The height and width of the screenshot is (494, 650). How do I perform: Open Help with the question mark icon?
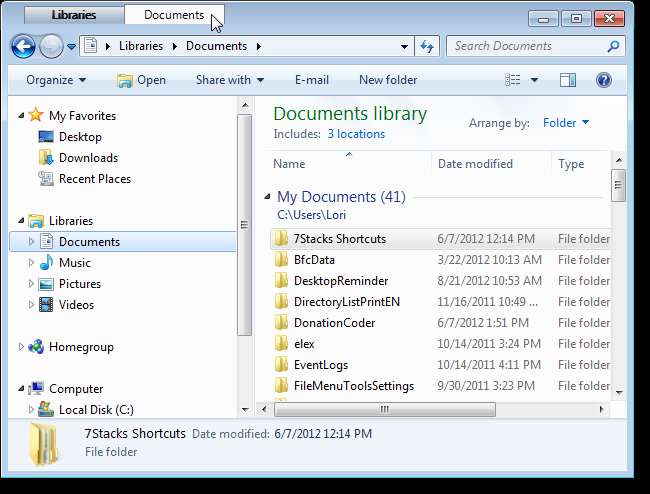pos(604,80)
